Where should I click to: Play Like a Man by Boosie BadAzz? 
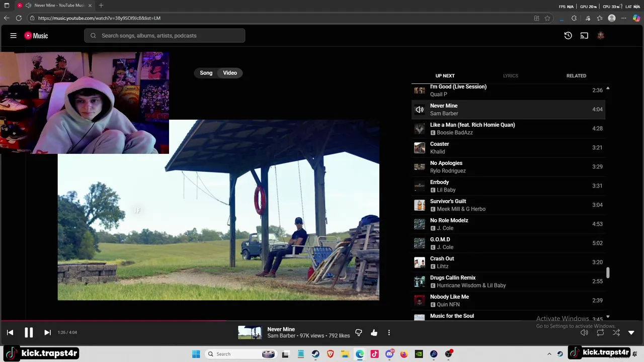pyautogui.click(x=508, y=129)
